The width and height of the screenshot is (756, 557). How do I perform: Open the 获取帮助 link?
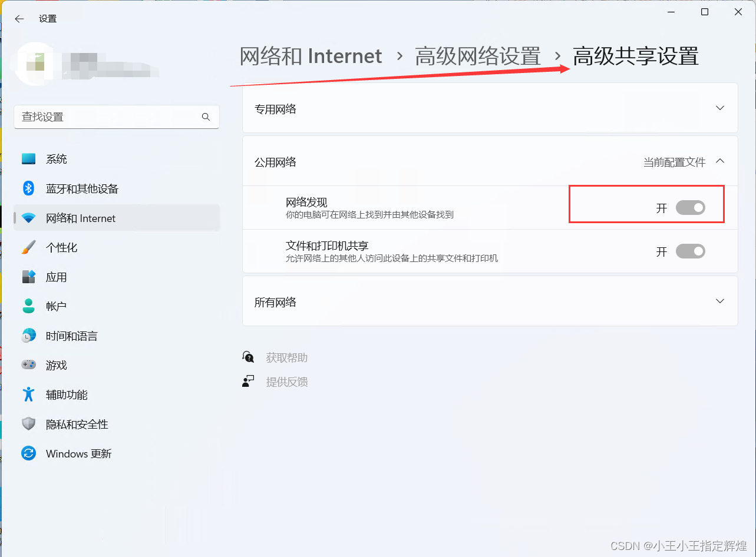click(x=287, y=356)
